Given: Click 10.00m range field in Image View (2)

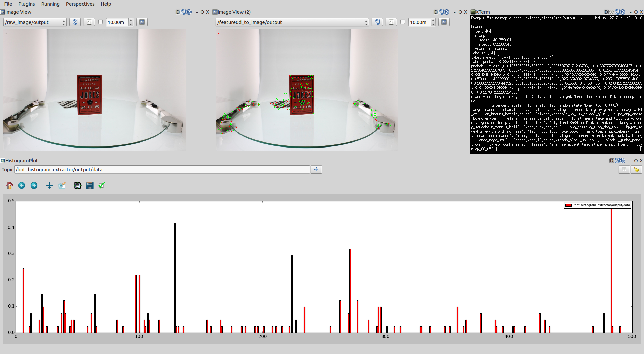Looking at the screenshot, I should point(420,22).
